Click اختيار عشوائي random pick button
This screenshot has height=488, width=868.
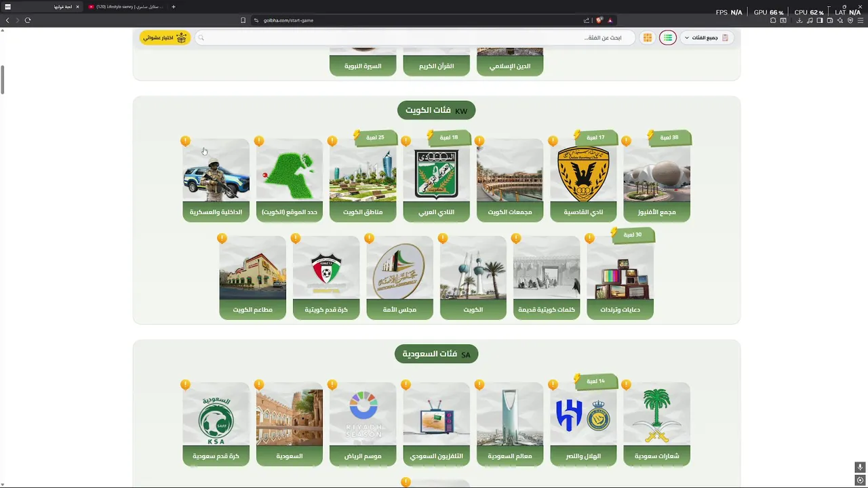pos(164,38)
